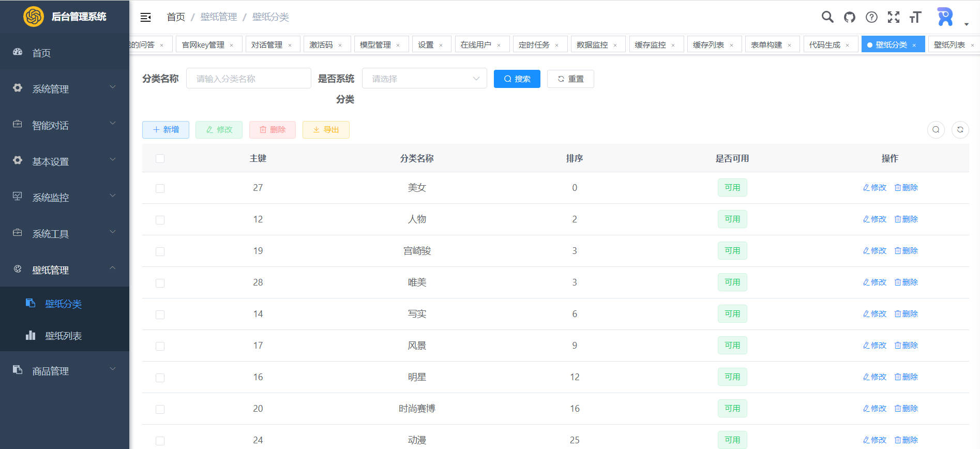Open the 是否系统分类 dropdown
This screenshot has height=449, width=980.
point(425,79)
